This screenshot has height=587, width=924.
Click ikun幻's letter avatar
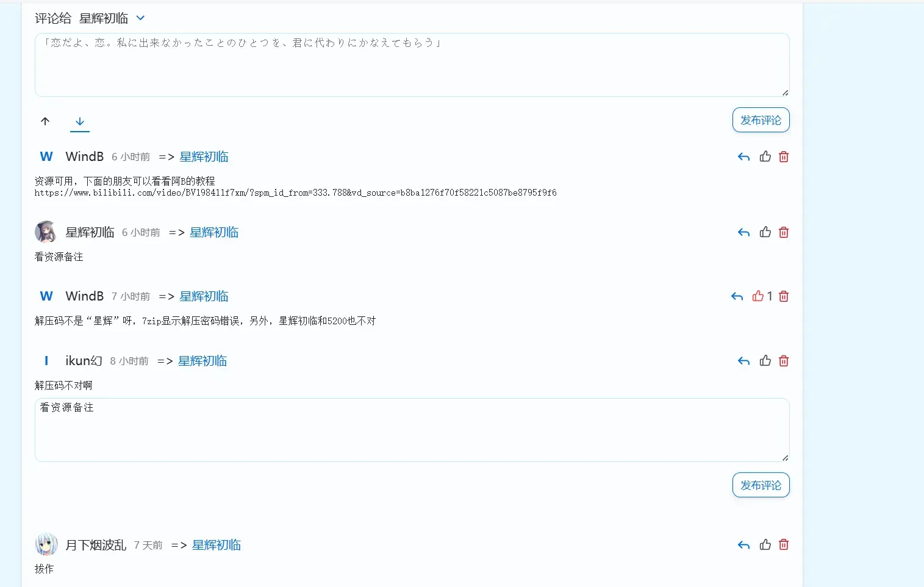(x=46, y=361)
